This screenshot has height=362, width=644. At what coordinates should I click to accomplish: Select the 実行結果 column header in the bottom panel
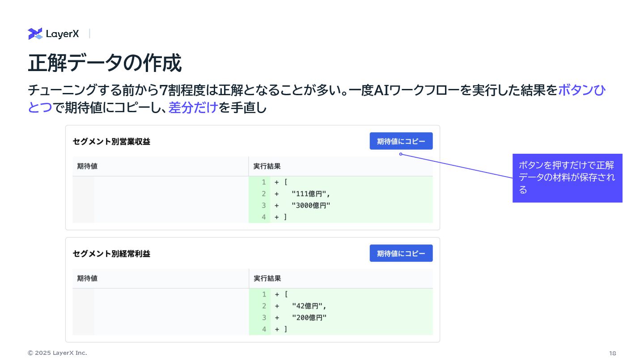click(267, 278)
